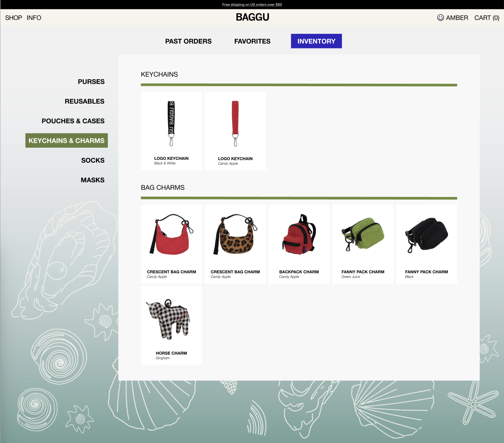Open Pouches & Cases category

point(73,121)
